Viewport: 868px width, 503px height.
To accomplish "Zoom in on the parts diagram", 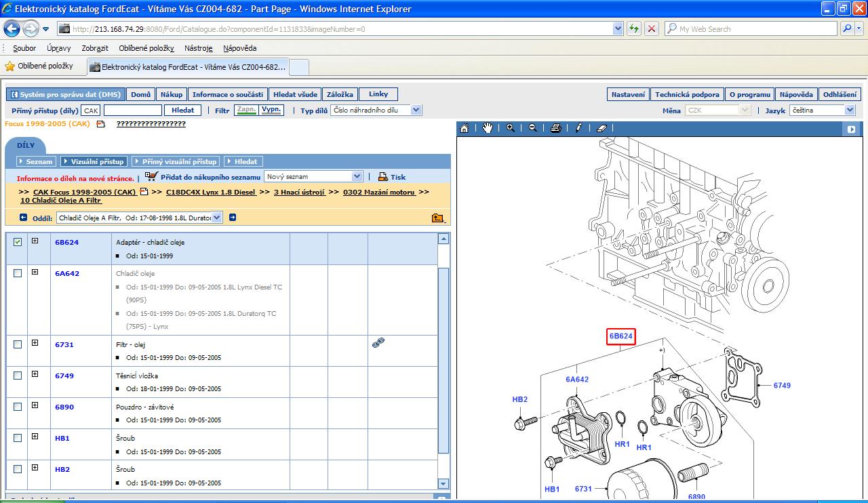I will (x=510, y=128).
